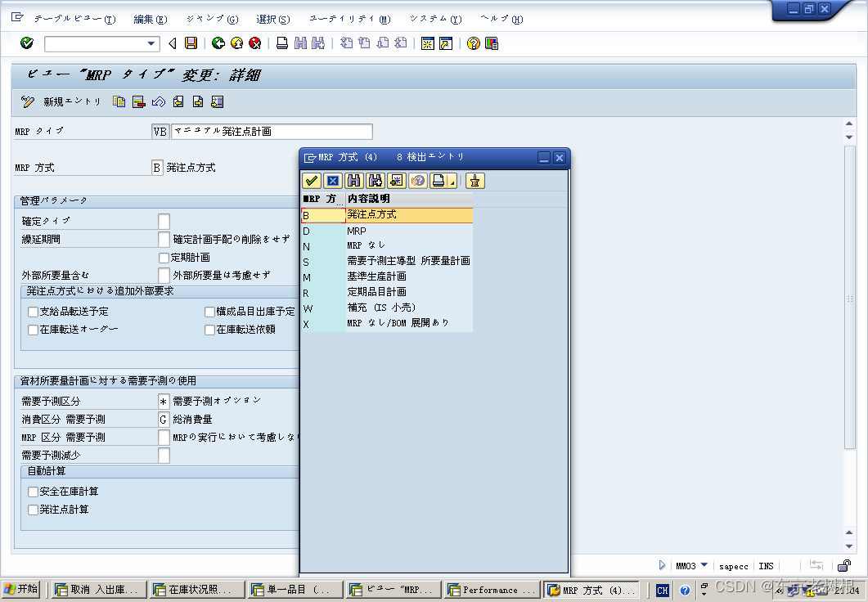Screen dimensions: 868x602
Task: Click the Windows 开始 start button
Action: 21,589
